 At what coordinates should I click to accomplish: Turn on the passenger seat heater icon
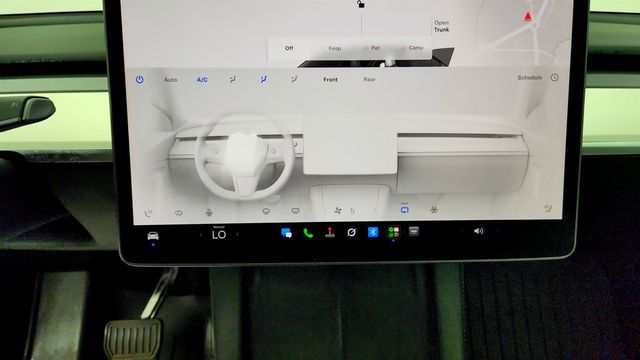point(548,209)
